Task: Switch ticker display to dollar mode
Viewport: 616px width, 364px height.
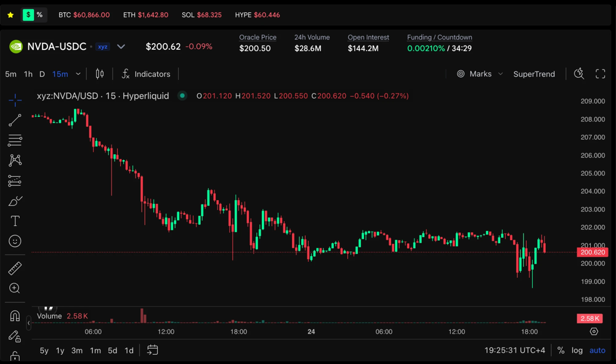Action: coord(28,15)
